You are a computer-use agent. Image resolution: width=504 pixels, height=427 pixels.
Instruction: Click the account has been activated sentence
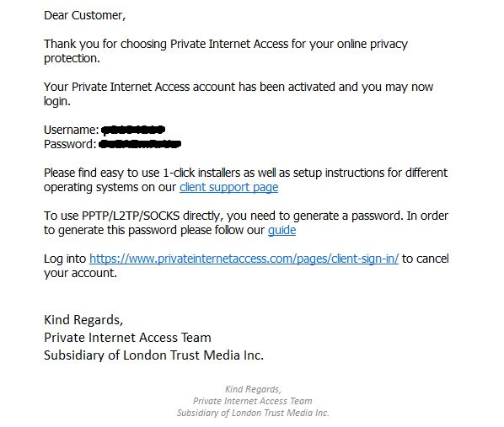pyautogui.click(x=239, y=93)
